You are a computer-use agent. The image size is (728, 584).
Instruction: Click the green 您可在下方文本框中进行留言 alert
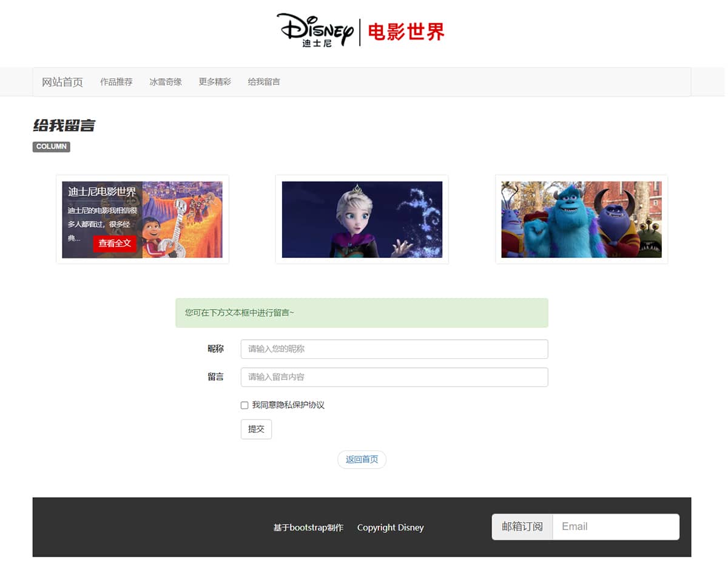[x=362, y=313]
